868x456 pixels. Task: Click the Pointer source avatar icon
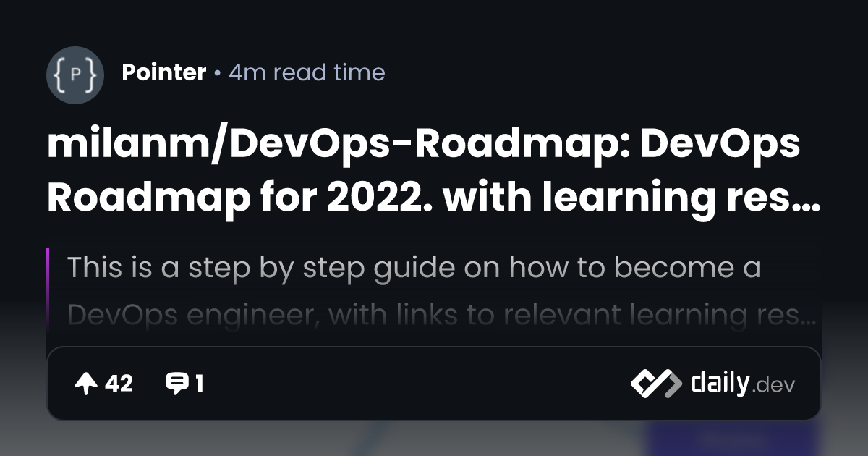75,75
